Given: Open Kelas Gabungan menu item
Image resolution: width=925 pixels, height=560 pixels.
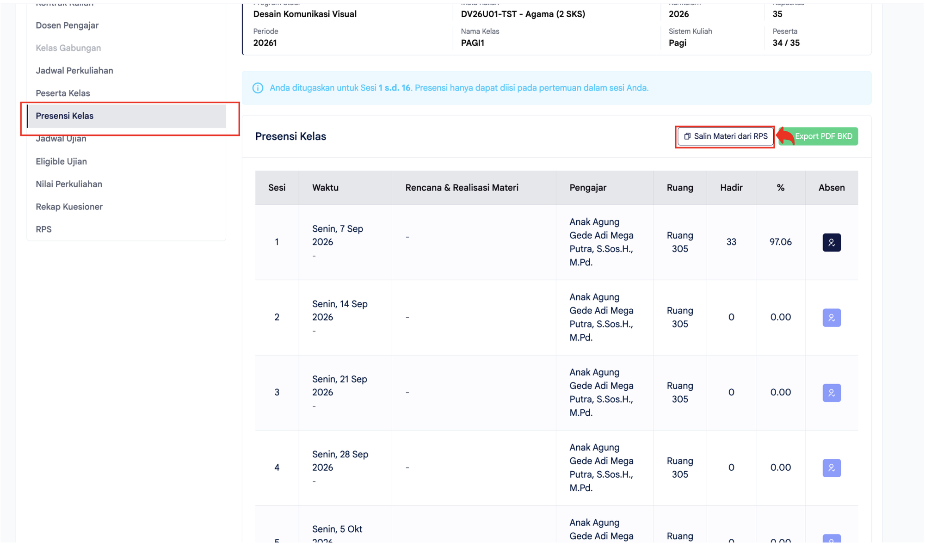Looking at the screenshot, I should [68, 48].
